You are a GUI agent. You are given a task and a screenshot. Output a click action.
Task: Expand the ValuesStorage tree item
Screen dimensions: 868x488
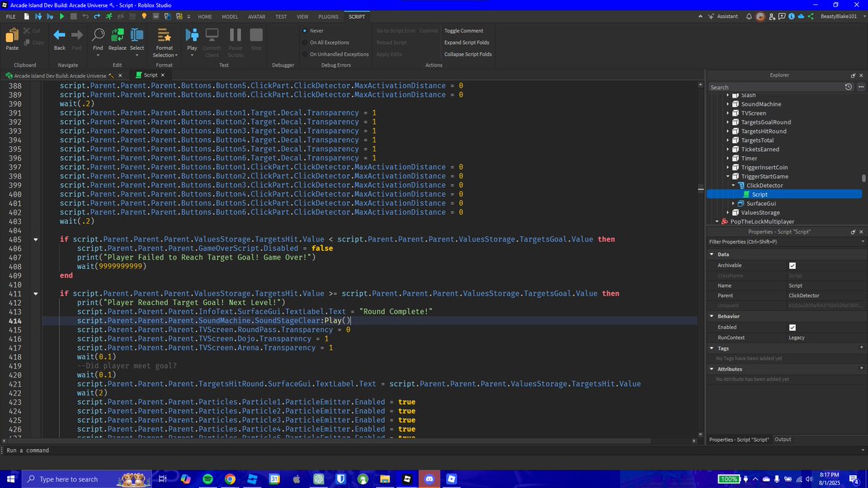[x=728, y=213]
